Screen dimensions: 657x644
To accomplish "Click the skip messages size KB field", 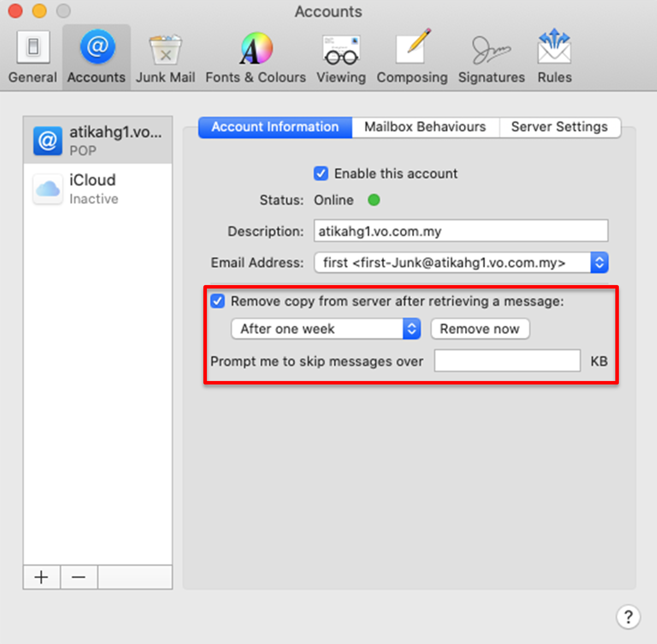I will tap(507, 361).
